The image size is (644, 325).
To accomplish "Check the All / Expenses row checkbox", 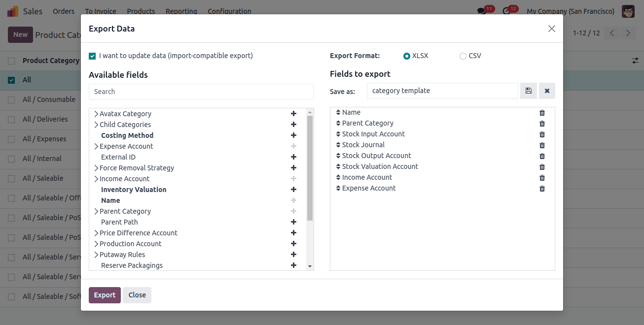I will click(x=11, y=139).
